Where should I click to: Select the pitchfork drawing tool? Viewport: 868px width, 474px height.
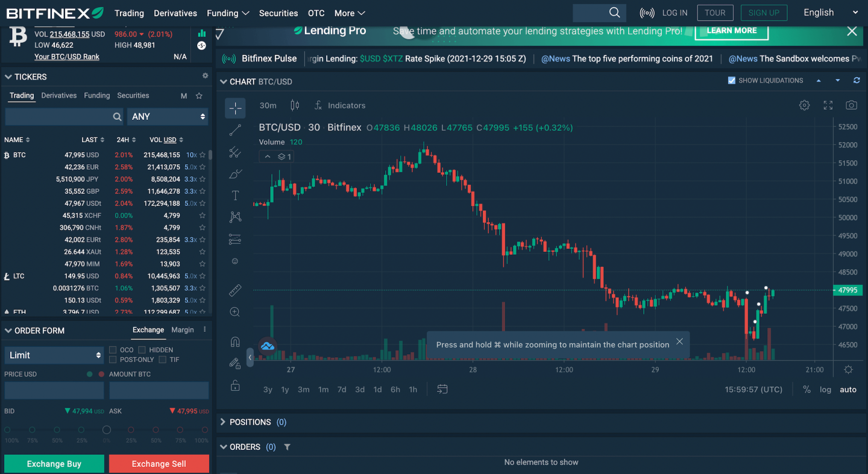click(235, 152)
